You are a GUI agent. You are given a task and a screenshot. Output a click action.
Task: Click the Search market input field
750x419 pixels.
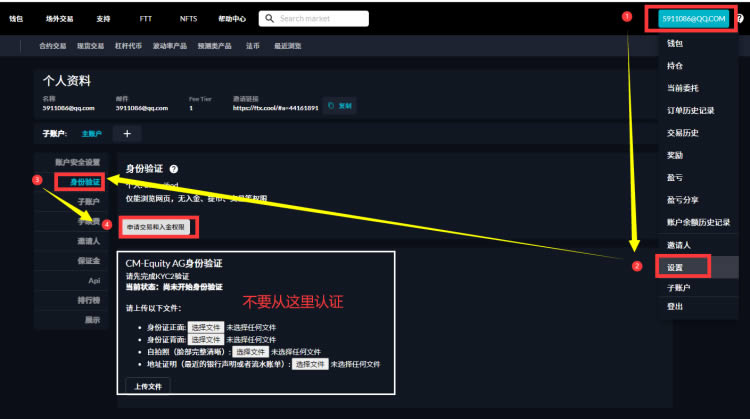[x=325, y=18]
